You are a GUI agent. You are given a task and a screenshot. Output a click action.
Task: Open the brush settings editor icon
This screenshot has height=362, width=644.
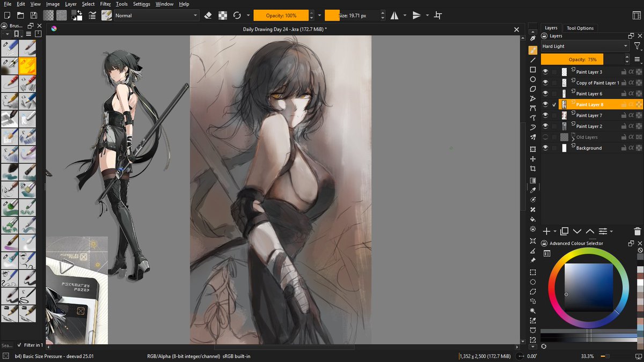click(92, 16)
